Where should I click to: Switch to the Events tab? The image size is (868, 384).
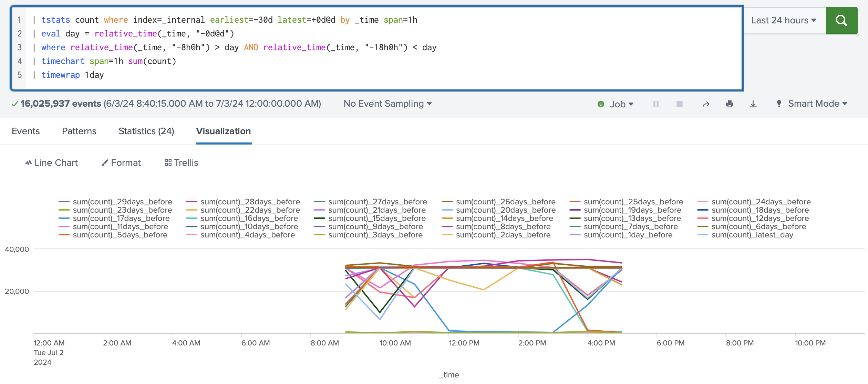(x=26, y=131)
